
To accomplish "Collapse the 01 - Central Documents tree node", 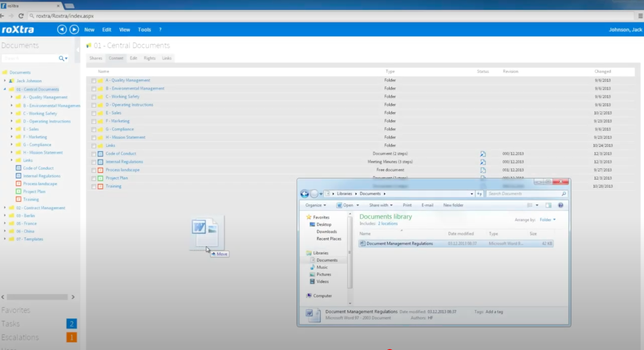I will pyautogui.click(x=5, y=89).
